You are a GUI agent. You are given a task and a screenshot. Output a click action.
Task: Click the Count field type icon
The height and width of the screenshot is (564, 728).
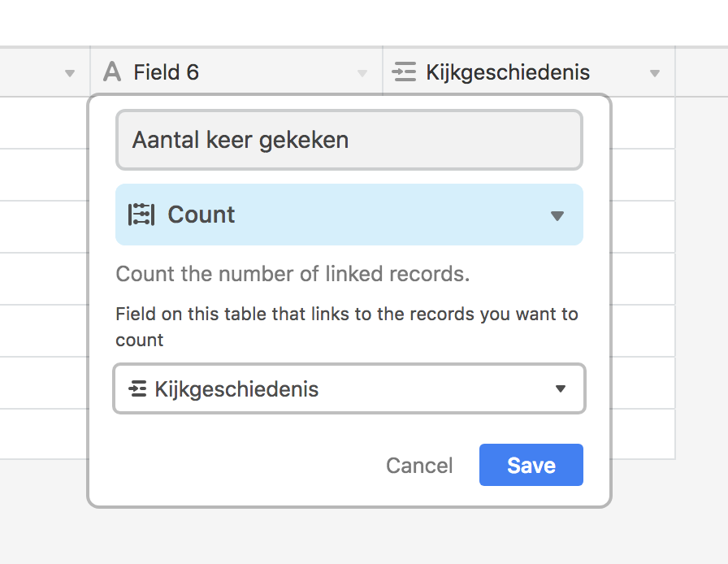pyautogui.click(x=141, y=215)
